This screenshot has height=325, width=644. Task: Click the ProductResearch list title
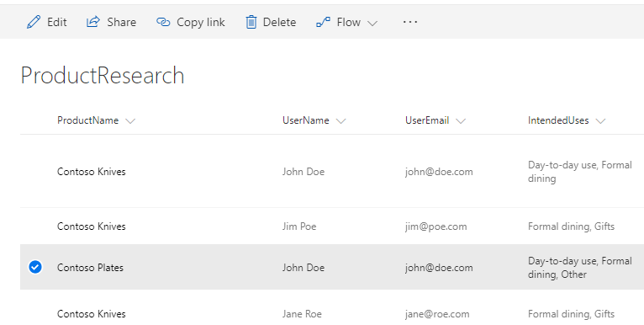[103, 76]
